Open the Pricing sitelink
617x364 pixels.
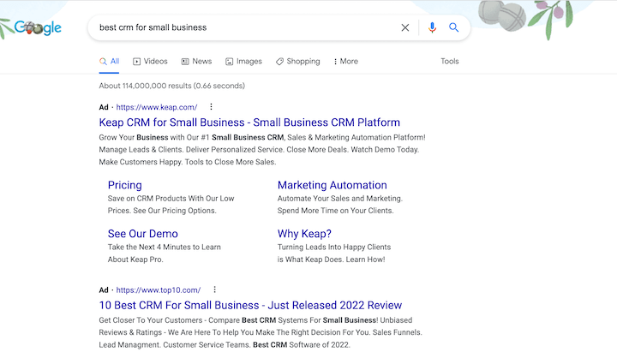click(125, 185)
